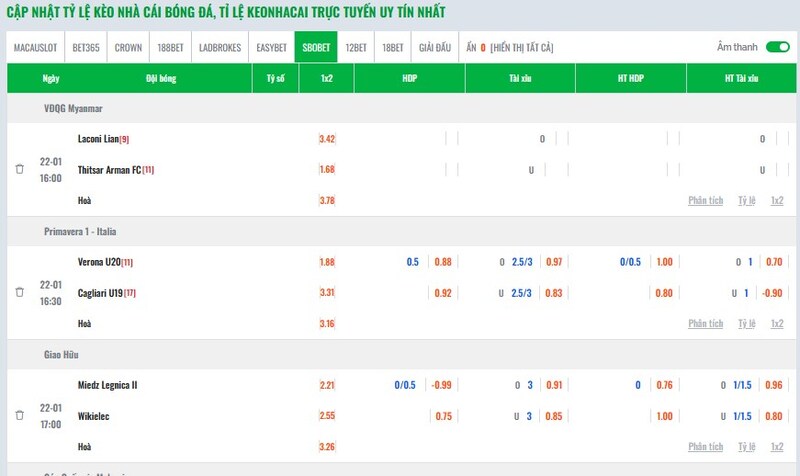Switch to the 188BET tab
Viewport: 800px width, 476px height.
coord(170,47)
